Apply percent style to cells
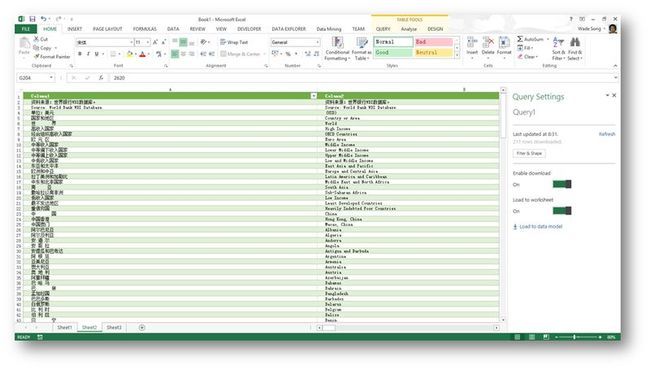650x370 pixels. [288, 54]
